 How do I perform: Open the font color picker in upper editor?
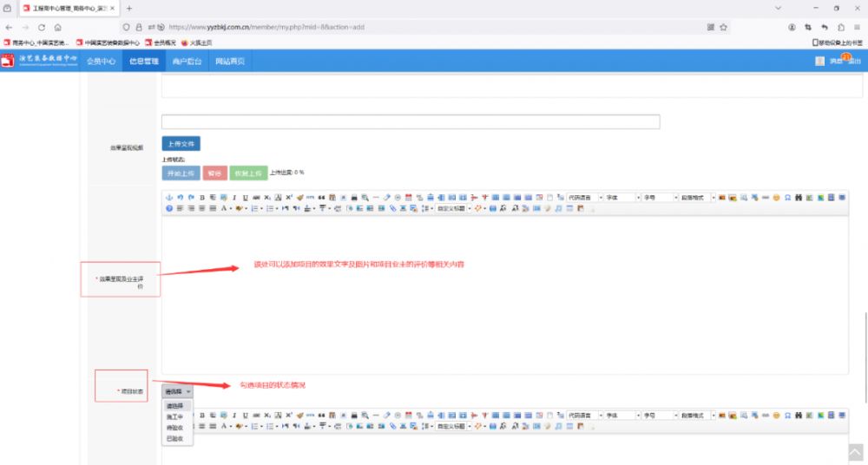pos(224,209)
